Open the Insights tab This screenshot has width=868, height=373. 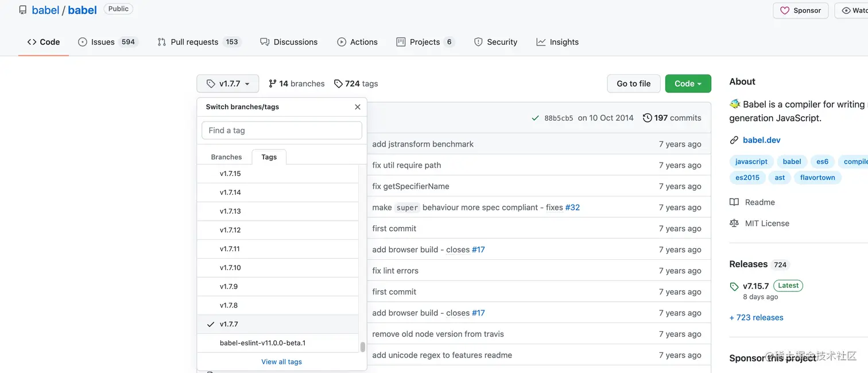557,42
